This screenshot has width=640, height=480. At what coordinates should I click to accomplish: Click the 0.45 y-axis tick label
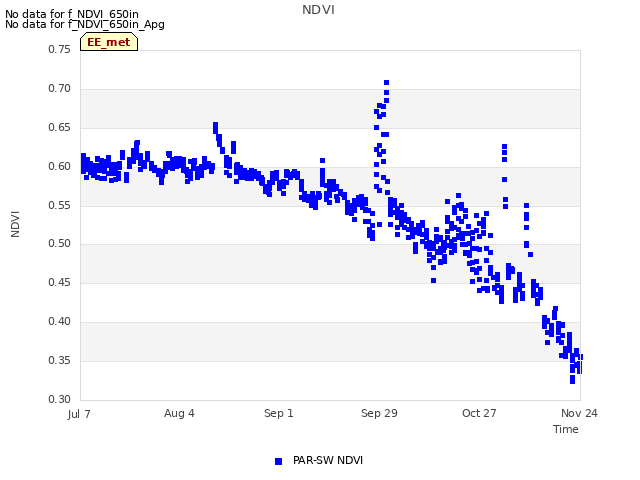click(60, 282)
